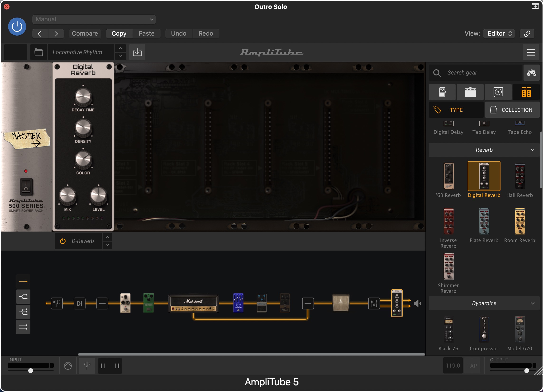Select the green overdrive pedal in chain
The width and height of the screenshot is (543, 392).
148,303
